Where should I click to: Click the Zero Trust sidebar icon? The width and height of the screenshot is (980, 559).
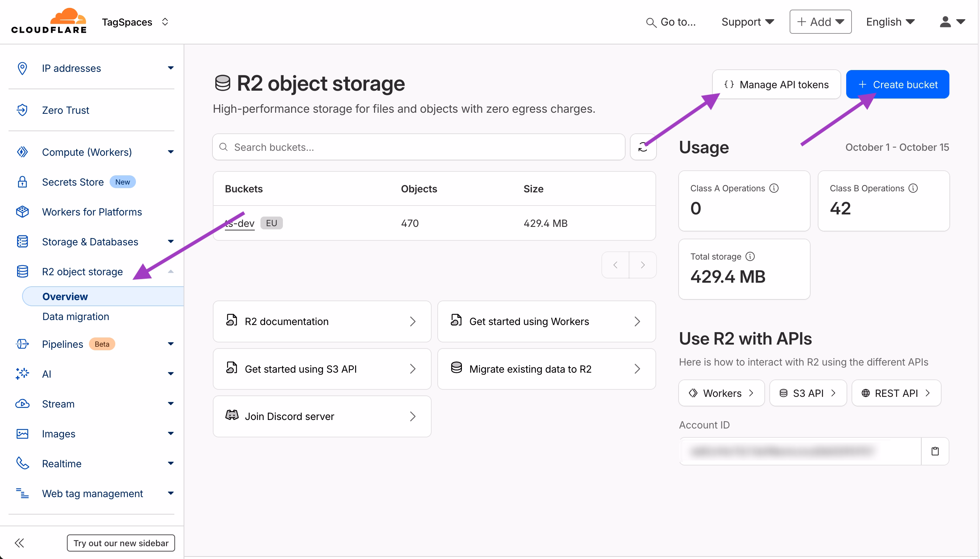click(x=22, y=110)
